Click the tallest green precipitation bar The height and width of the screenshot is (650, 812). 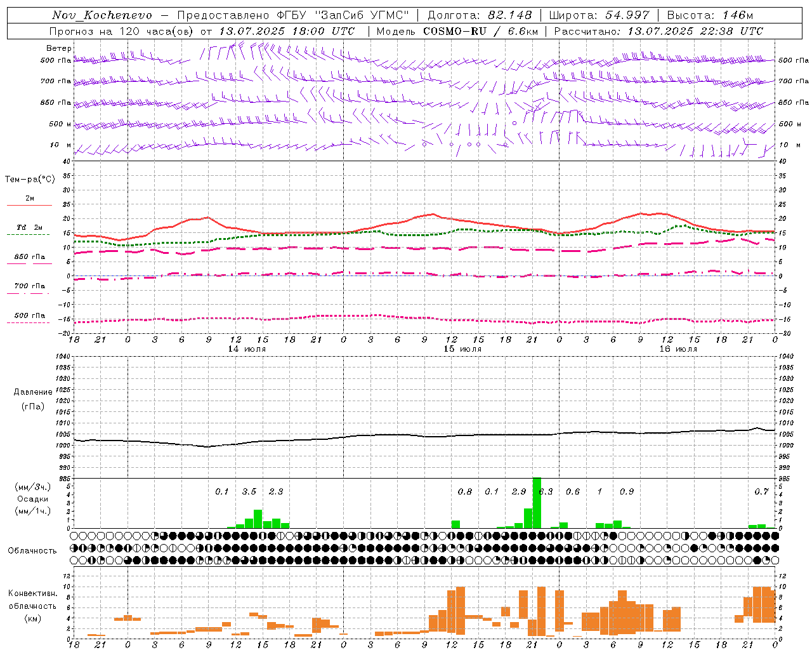point(537,503)
